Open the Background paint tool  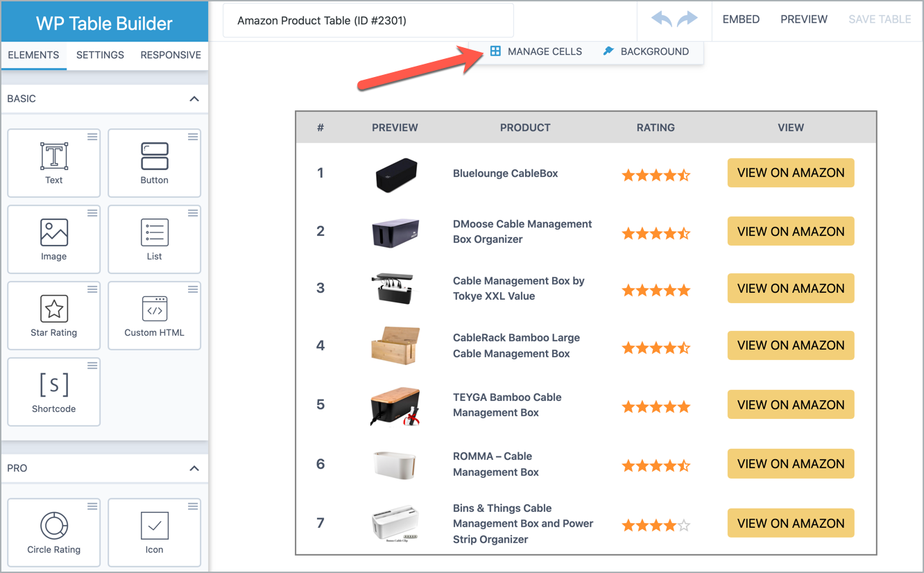(x=646, y=51)
